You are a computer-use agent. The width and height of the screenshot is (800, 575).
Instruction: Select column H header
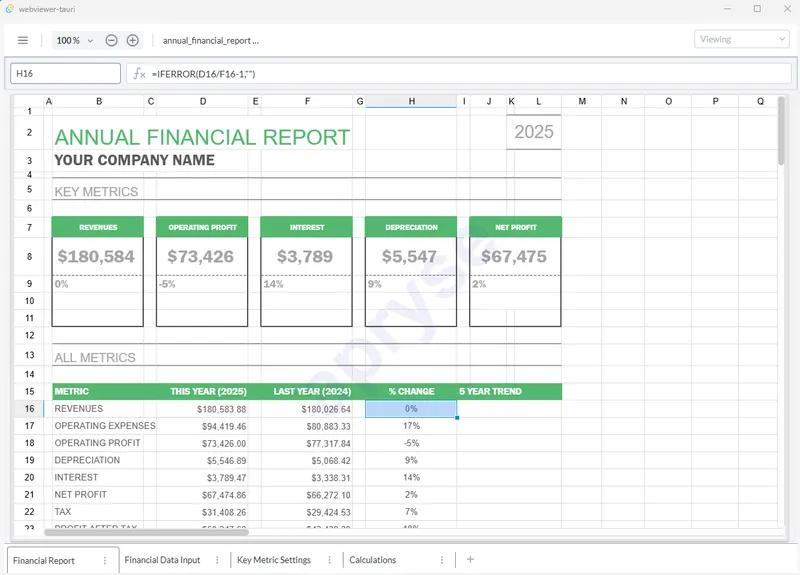(411, 101)
